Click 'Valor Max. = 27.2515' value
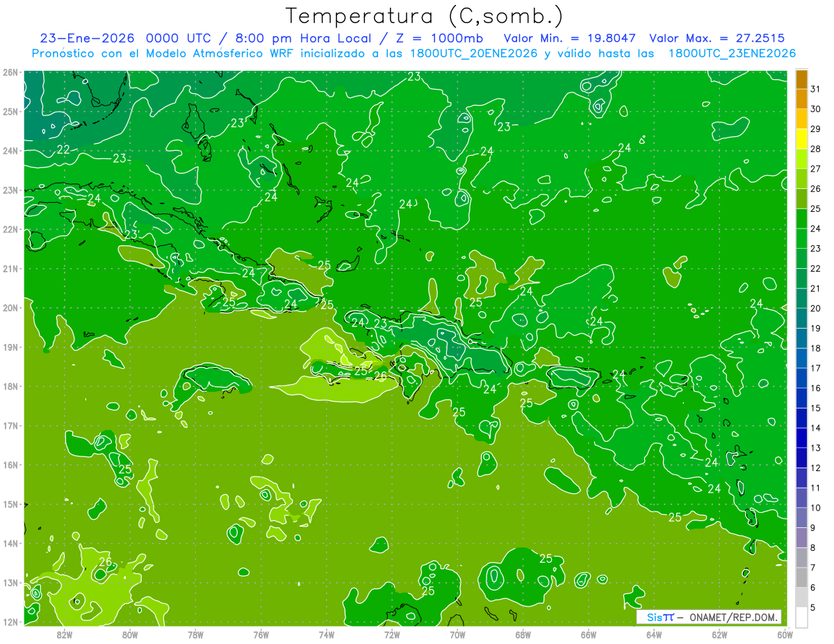The image size is (834, 644). 717,38
